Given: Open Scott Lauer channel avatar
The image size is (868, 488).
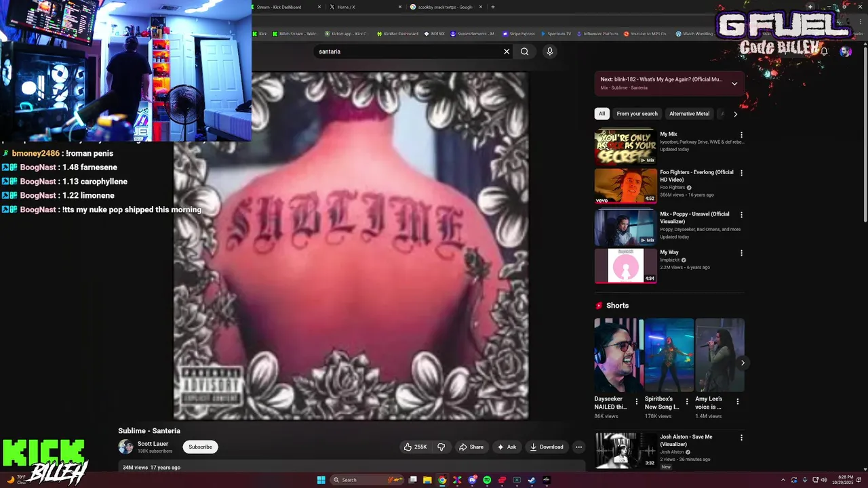Looking at the screenshot, I should 125,447.
